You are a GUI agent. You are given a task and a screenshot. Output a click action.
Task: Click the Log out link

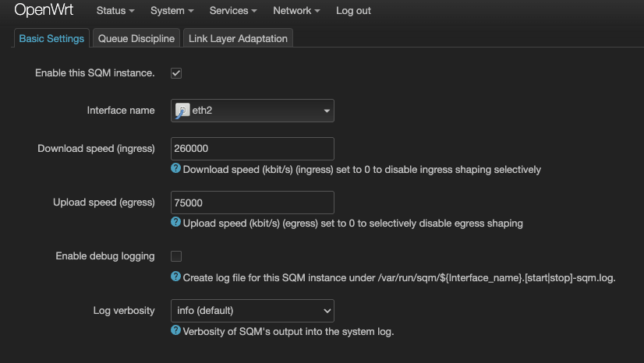353,11
